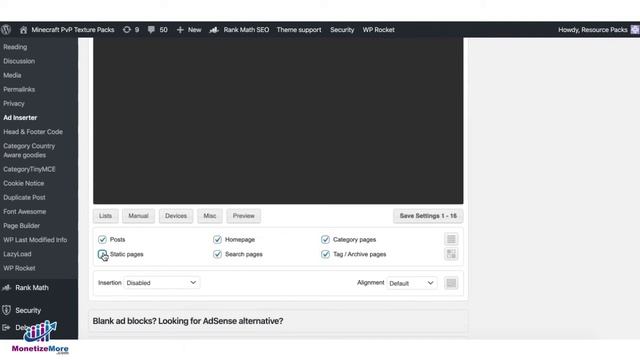Open Security in the admin bar
Screen dimensions: 640x360
[x=342, y=30]
